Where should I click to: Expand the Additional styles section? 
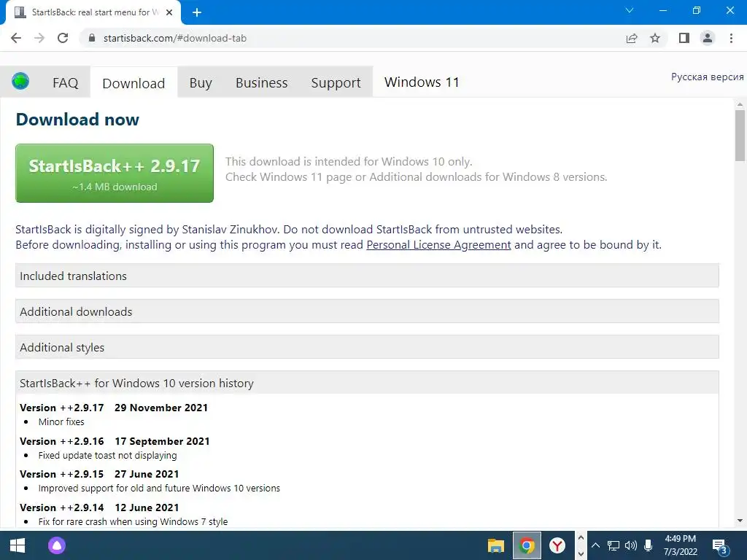367,347
